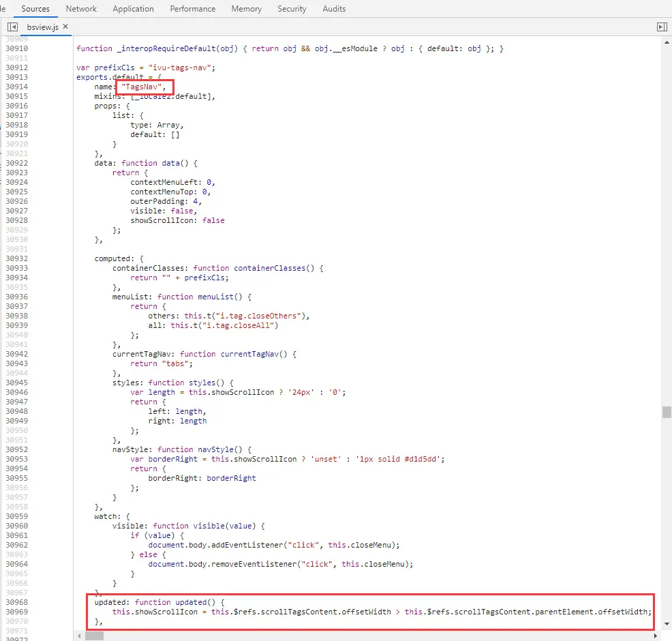This screenshot has width=672, height=641.
Task: Click 'contextMenuLeft: 0,' line
Action: pos(172,182)
